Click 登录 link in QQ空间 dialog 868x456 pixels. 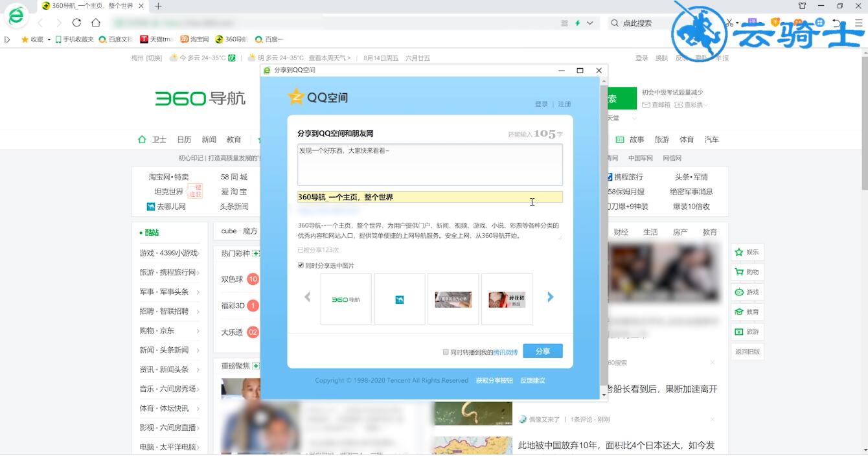point(542,104)
